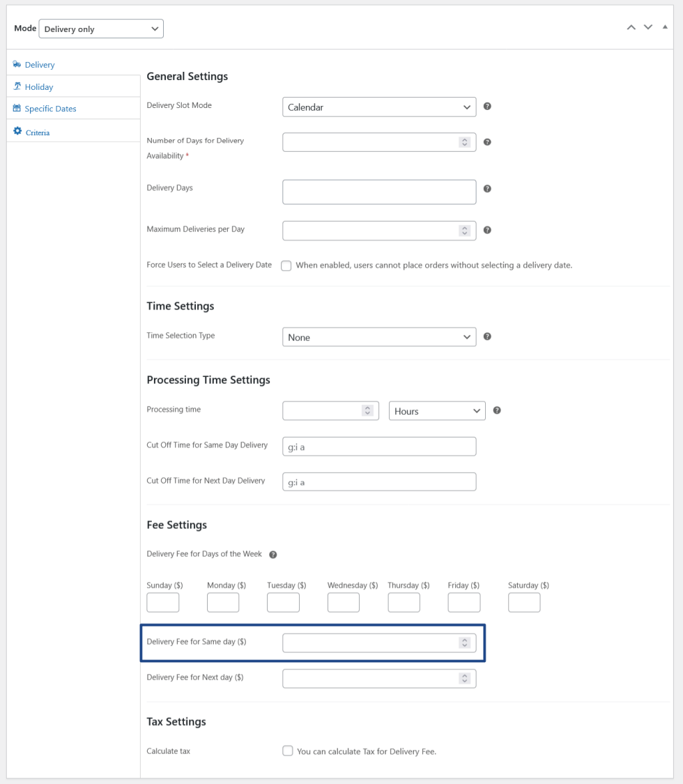Viewport: 683px width, 784px height.
Task: Go to the Criteria tab
Action: tap(38, 132)
